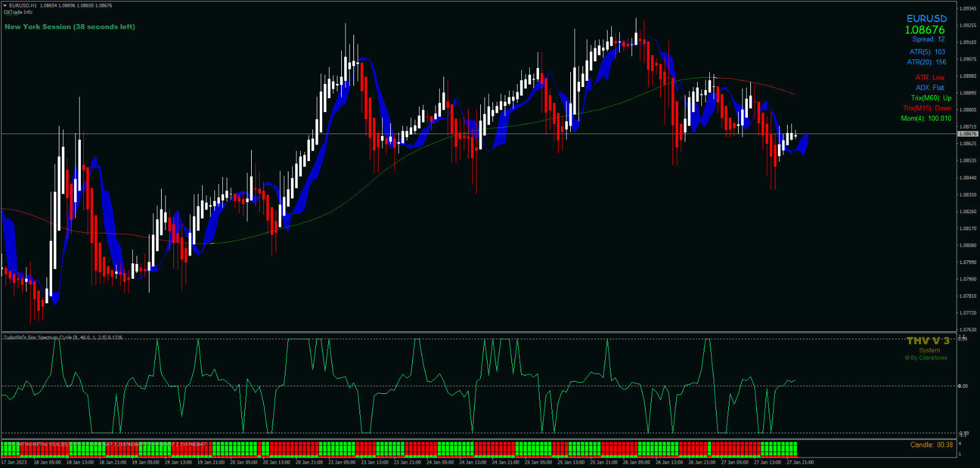Click the ADX: Flat status label
The height and width of the screenshot is (468, 980).
coord(930,88)
